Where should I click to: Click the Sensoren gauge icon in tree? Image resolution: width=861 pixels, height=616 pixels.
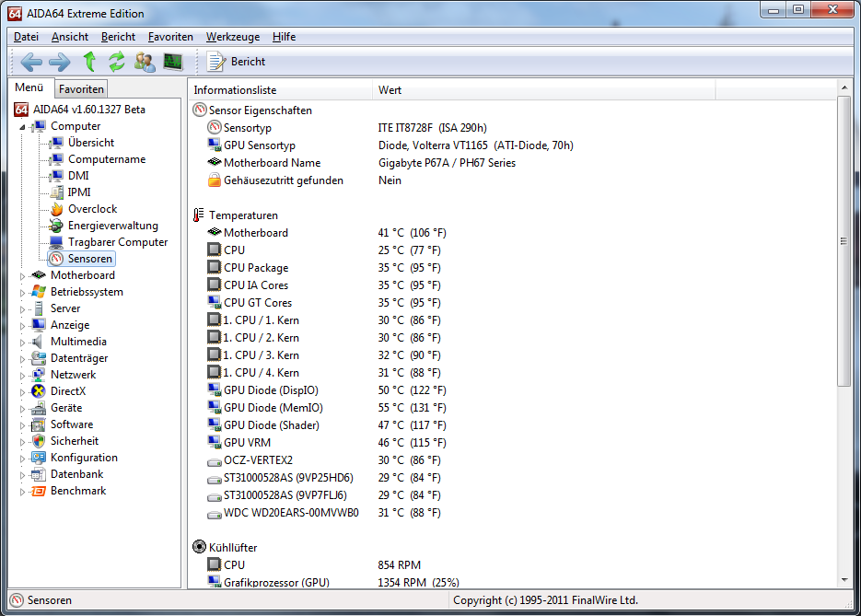[x=56, y=259]
